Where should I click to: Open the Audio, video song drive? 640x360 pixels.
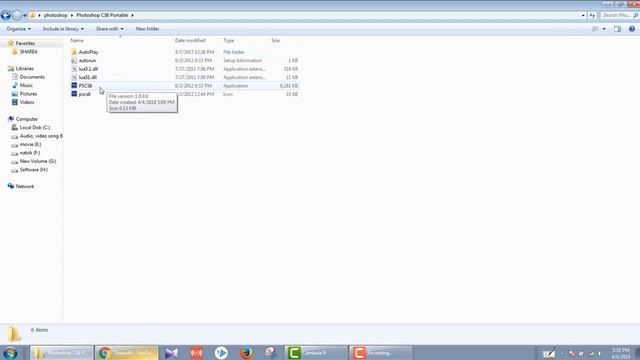pos(41,136)
